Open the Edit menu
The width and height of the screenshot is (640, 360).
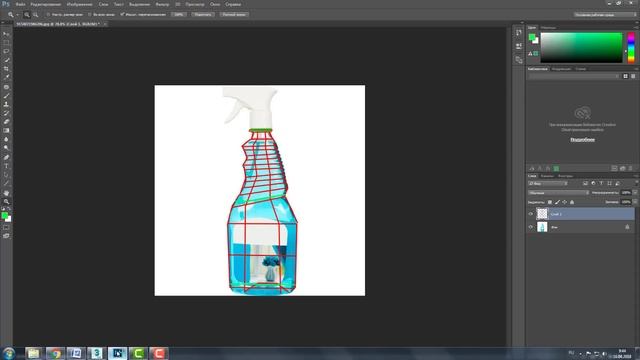pyautogui.click(x=46, y=4)
